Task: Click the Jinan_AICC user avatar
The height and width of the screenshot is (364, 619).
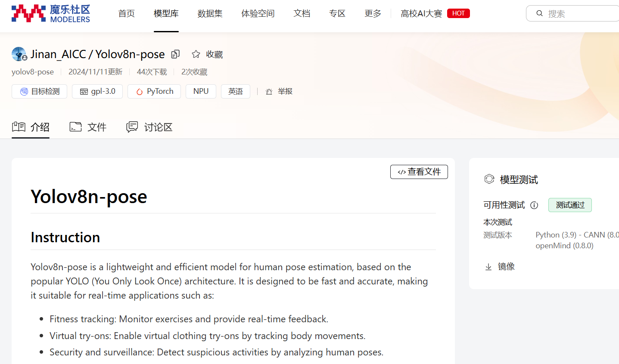Action: [x=18, y=54]
